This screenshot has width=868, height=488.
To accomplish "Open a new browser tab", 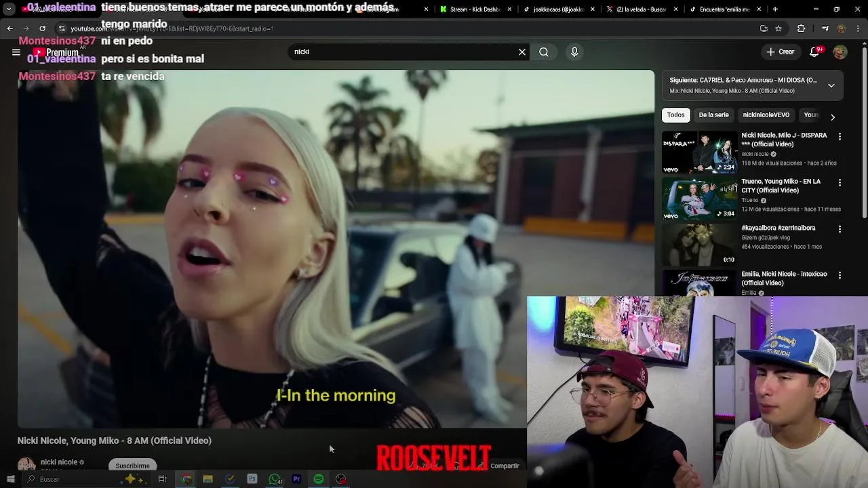I will tap(775, 9).
